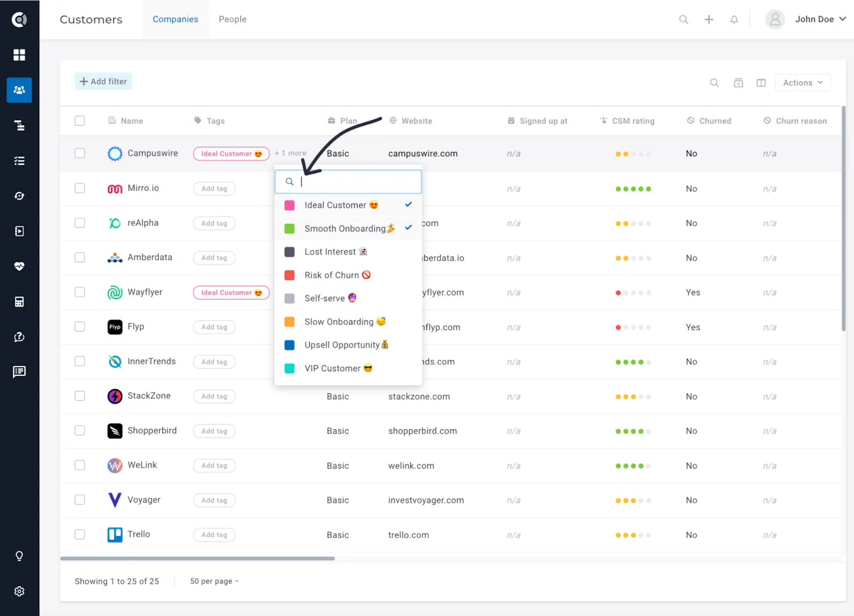Open the calculator icon in sidebar
This screenshot has width=854, height=616.
pos(19,302)
